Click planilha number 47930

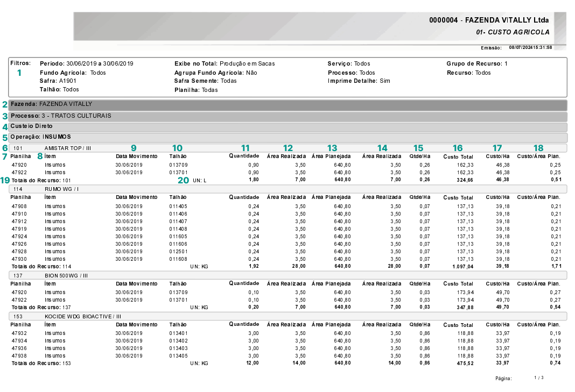pyautogui.click(x=19, y=259)
